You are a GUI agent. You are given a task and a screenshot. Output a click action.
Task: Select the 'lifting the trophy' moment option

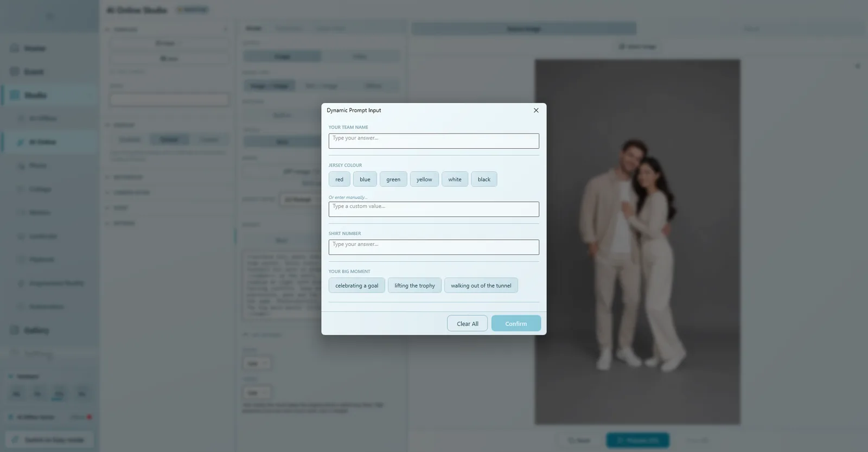[414, 286]
